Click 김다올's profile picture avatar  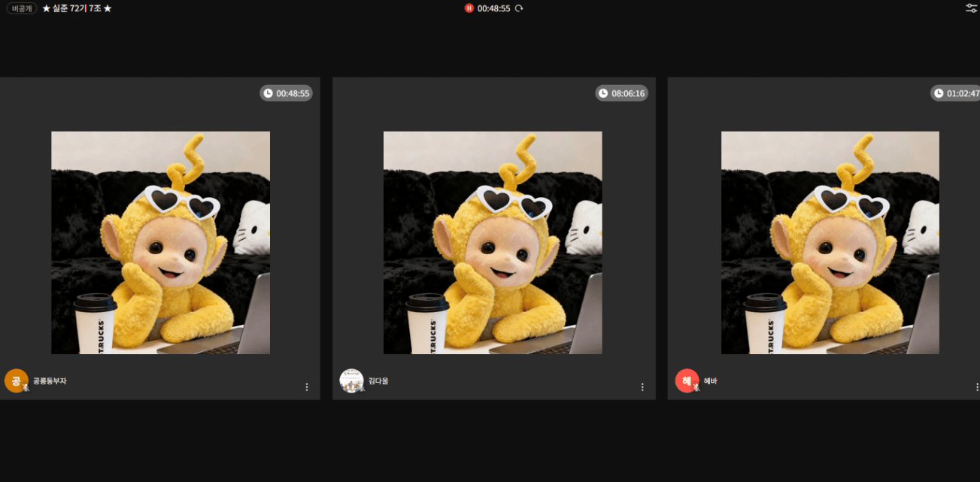tap(351, 380)
